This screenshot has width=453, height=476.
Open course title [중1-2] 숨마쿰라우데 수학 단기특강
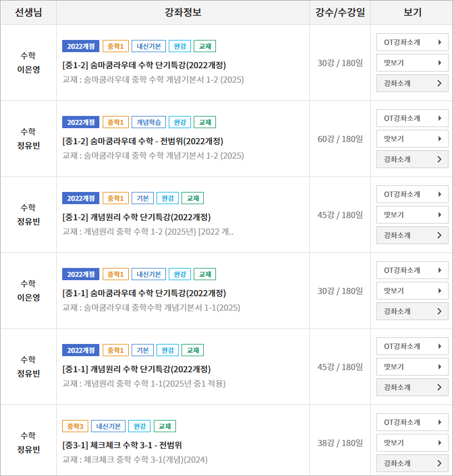pos(144,65)
